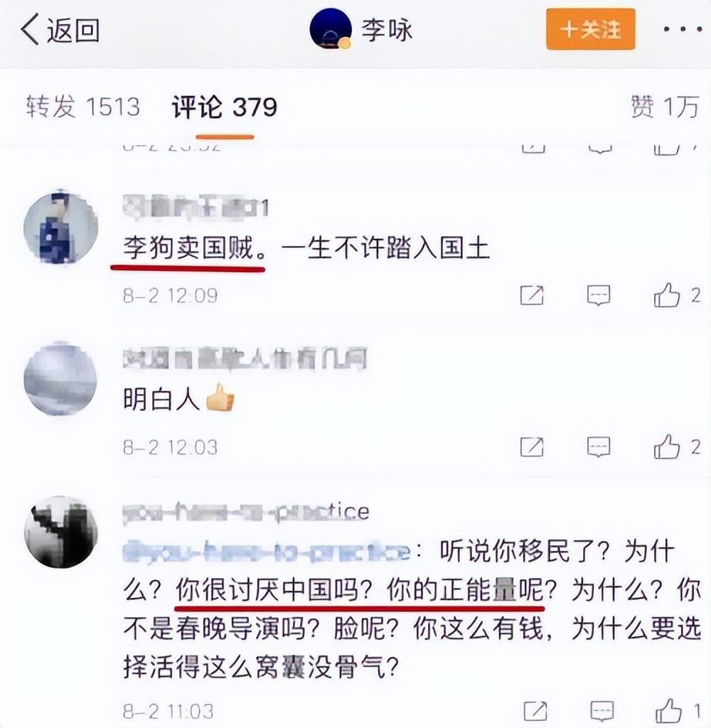Open the three-dots more options menu
Screen dimensions: 711x728
pos(683,29)
